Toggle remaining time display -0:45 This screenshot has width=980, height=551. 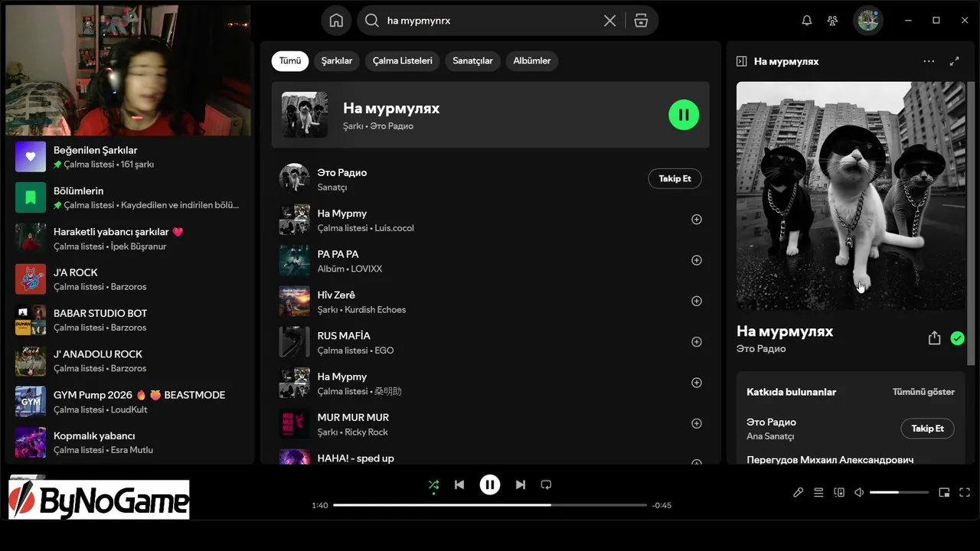661,505
